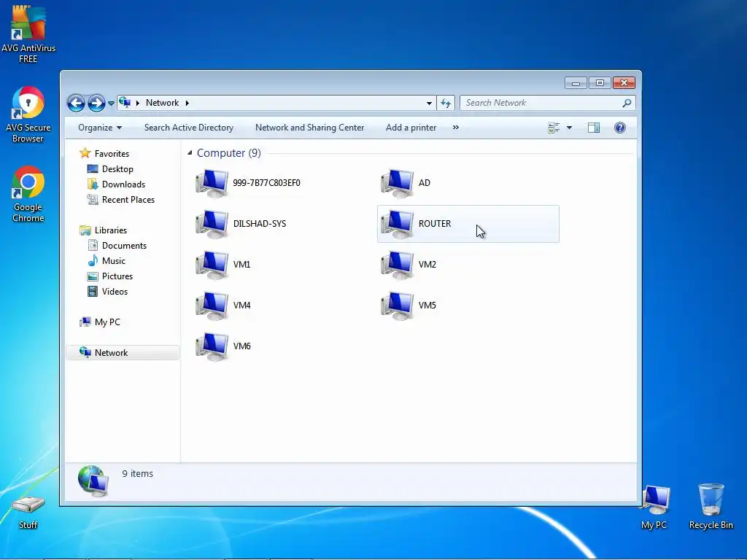747x560 pixels.
Task: Open the view options dropdown arrow
Action: point(569,128)
